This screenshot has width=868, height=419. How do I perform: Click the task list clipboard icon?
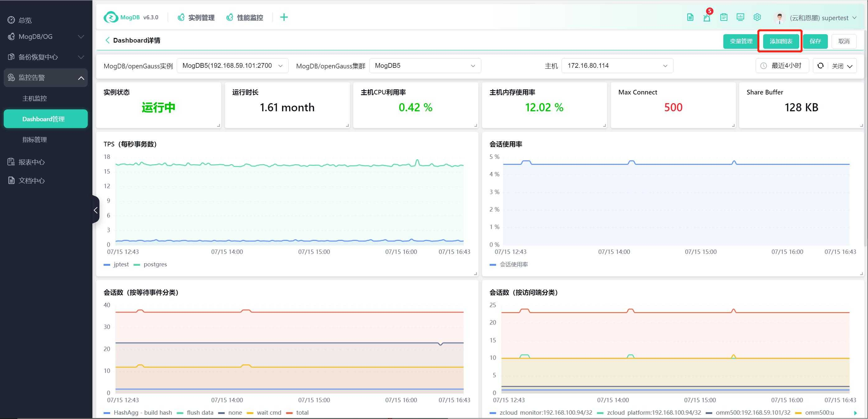724,17
